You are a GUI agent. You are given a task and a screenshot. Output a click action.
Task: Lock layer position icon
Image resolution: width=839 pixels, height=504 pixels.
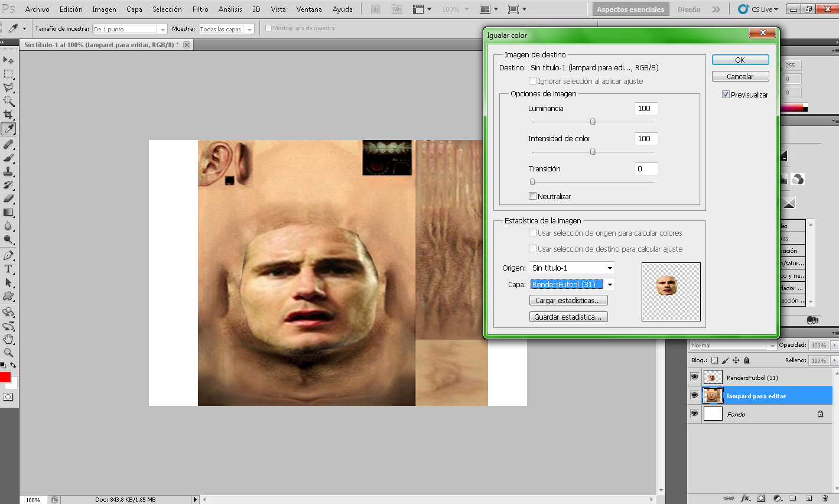[736, 360]
